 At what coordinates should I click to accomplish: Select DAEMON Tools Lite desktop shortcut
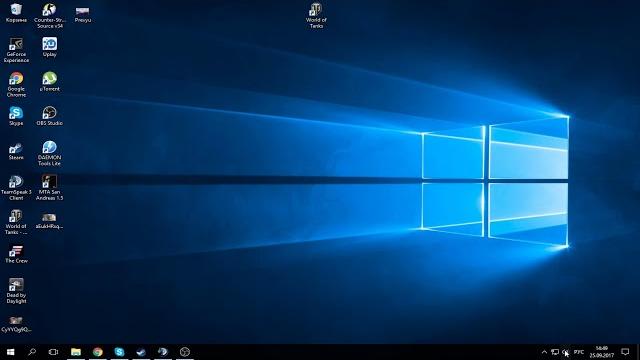click(x=49, y=153)
